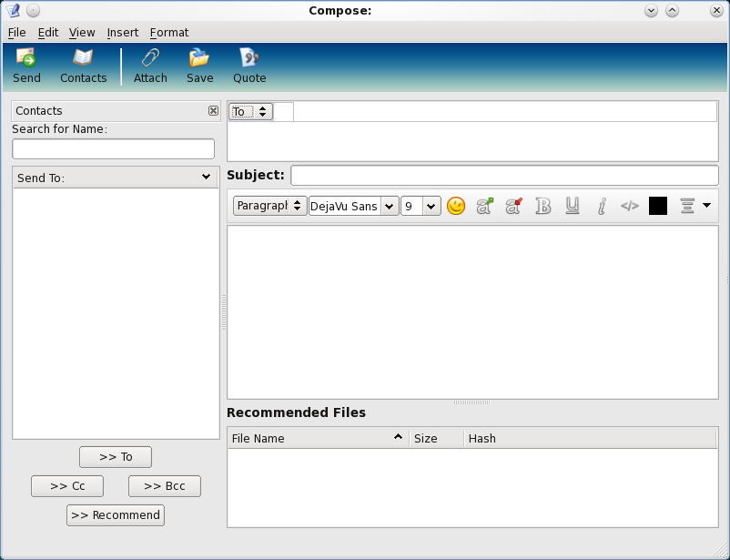Click the recipient address field
Viewport: 730px width, 560px height.
[505, 112]
